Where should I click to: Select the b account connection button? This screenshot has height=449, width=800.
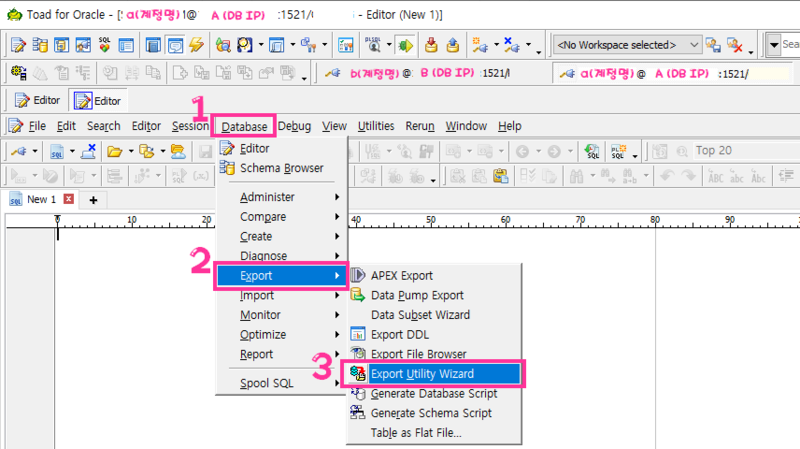[417, 73]
